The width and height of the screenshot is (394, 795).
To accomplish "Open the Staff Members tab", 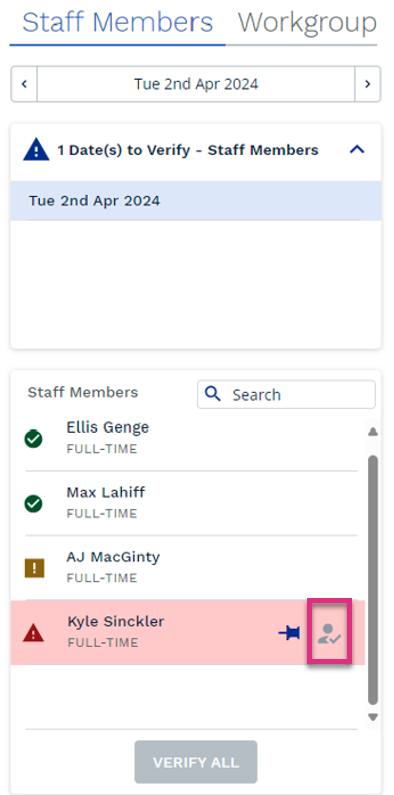I will tap(118, 23).
